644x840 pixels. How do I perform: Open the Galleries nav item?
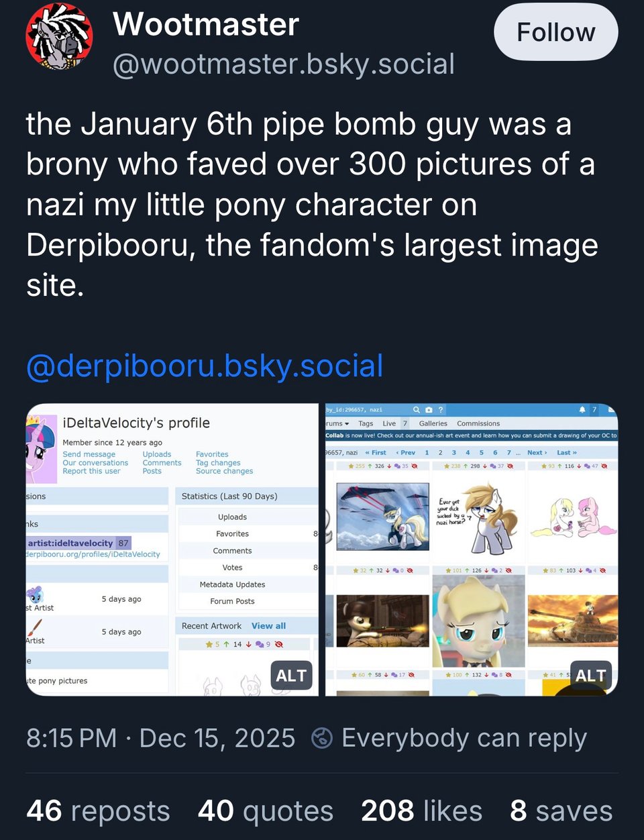[x=433, y=423]
